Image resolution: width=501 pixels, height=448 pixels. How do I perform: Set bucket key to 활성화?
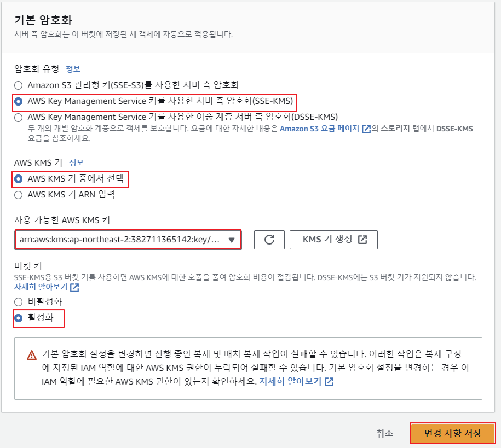[19, 318]
